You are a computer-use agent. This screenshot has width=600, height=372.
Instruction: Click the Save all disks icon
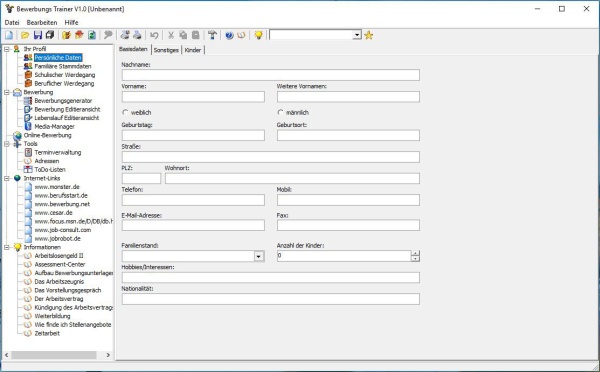point(50,35)
